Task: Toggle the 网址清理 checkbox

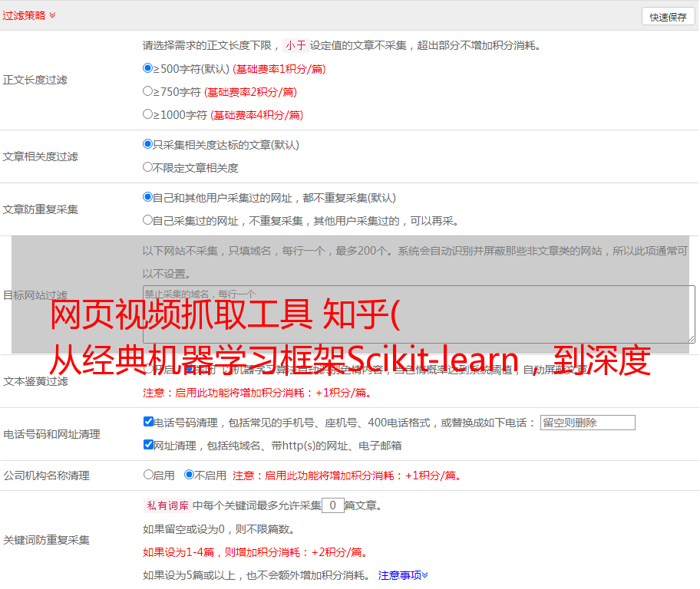Action: (148, 444)
